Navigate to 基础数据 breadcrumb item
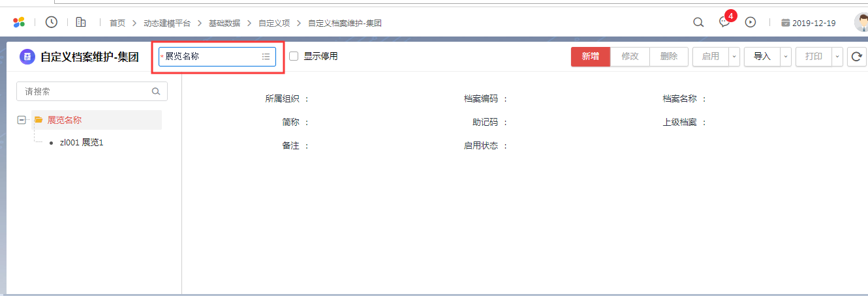The width and height of the screenshot is (868, 296). [225, 23]
